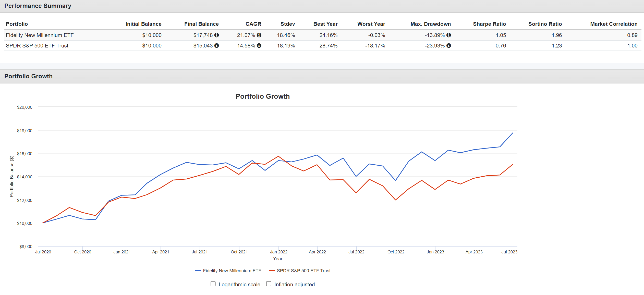This screenshot has width=644, height=295.
Task: Click the Final Balance column header
Action: 201,24
